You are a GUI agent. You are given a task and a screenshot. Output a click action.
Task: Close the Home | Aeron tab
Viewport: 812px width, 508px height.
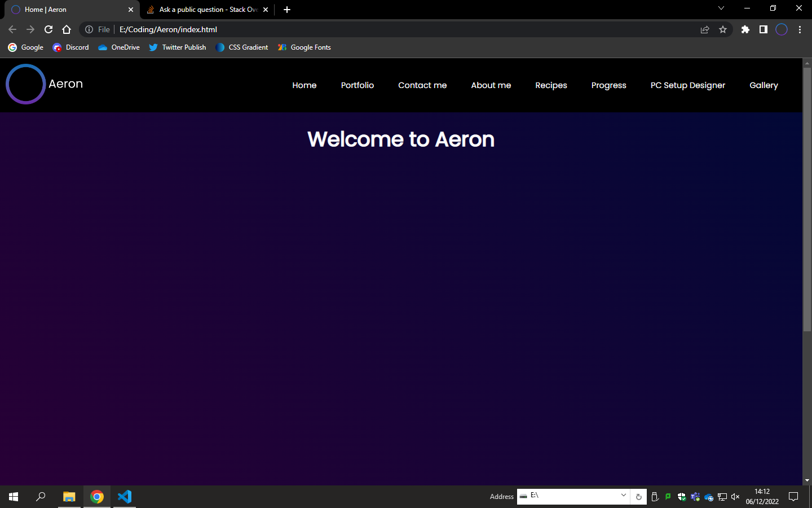click(131, 10)
